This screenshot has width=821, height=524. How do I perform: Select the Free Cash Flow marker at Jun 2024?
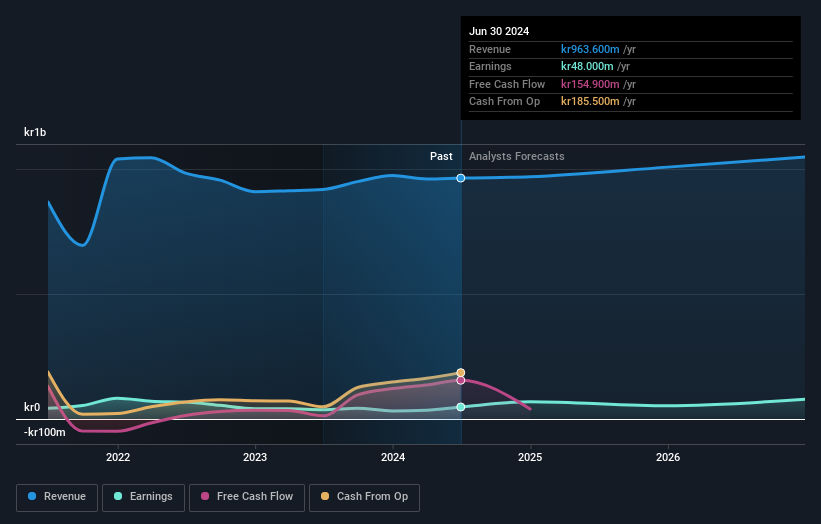(461, 380)
